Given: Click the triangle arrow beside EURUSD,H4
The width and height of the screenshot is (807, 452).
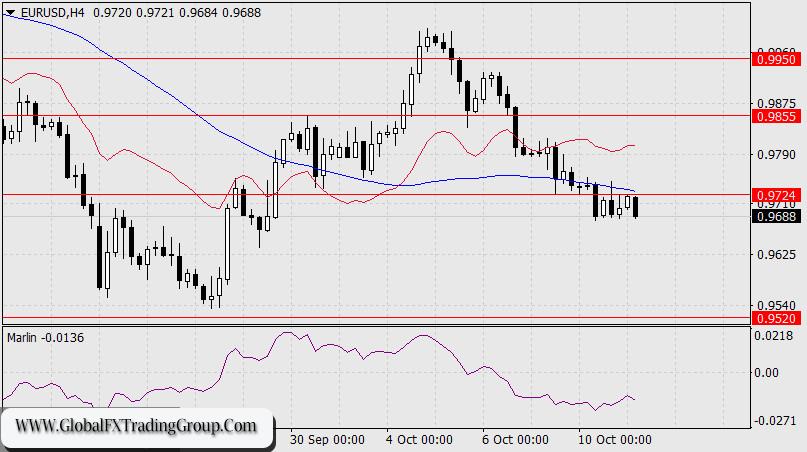Looking at the screenshot, I should click(x=10, y=12).
